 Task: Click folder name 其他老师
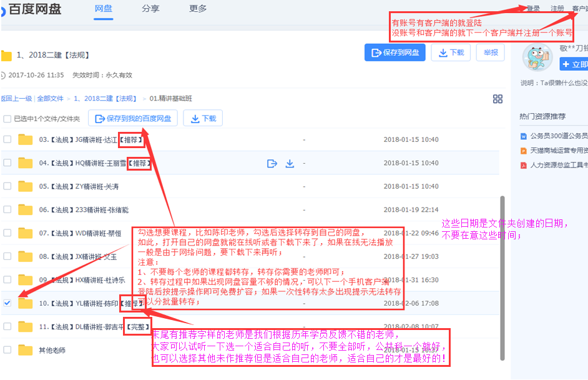tap(52, 351)
